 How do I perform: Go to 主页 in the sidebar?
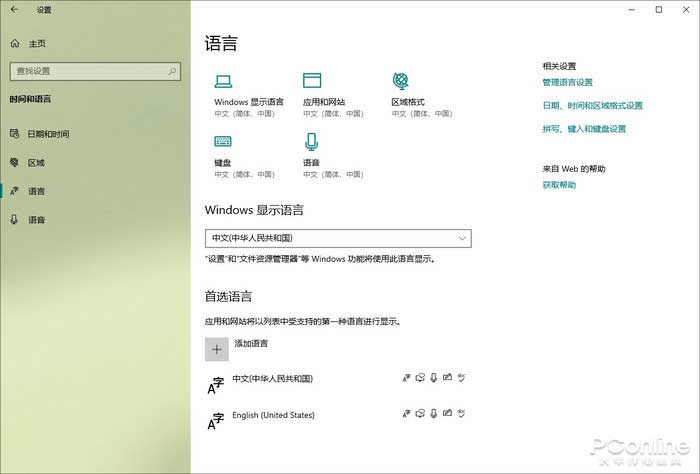coord(37,44)
